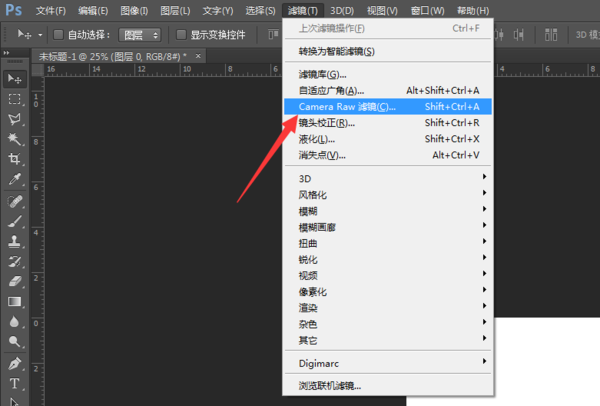Choose 镜头校正(R) menu item
The image size is (600, 406).
pos(388,123)
